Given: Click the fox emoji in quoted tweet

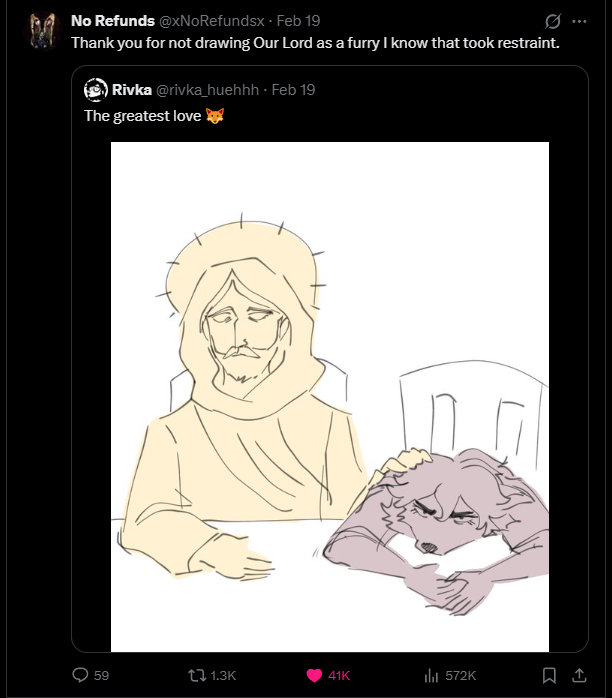Looking at the screenshot, I should tap(215, 116).
